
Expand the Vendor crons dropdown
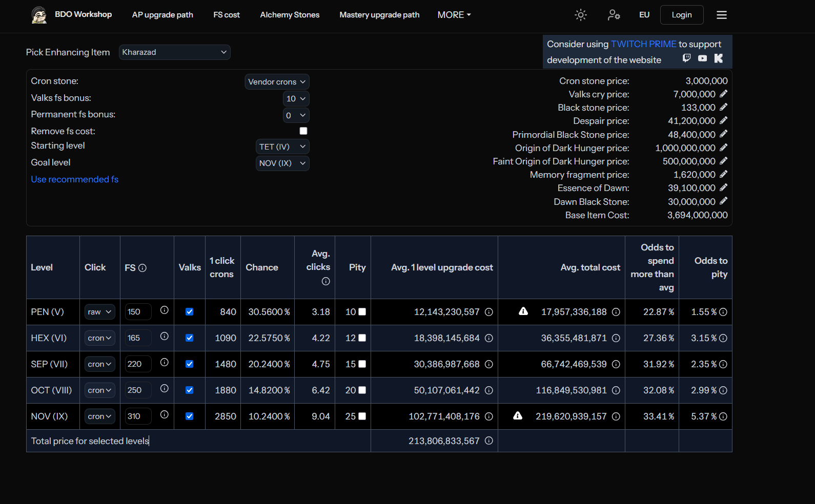coord(277,82)
